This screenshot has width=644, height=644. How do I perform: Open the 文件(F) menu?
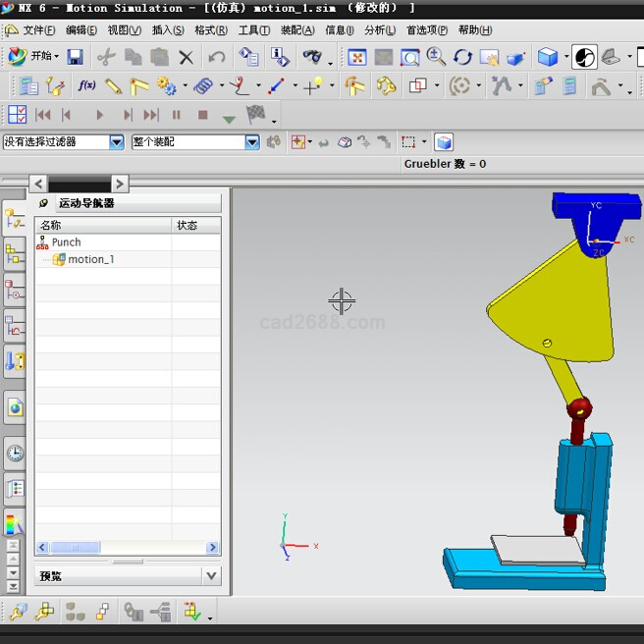[x=38, y=30]
